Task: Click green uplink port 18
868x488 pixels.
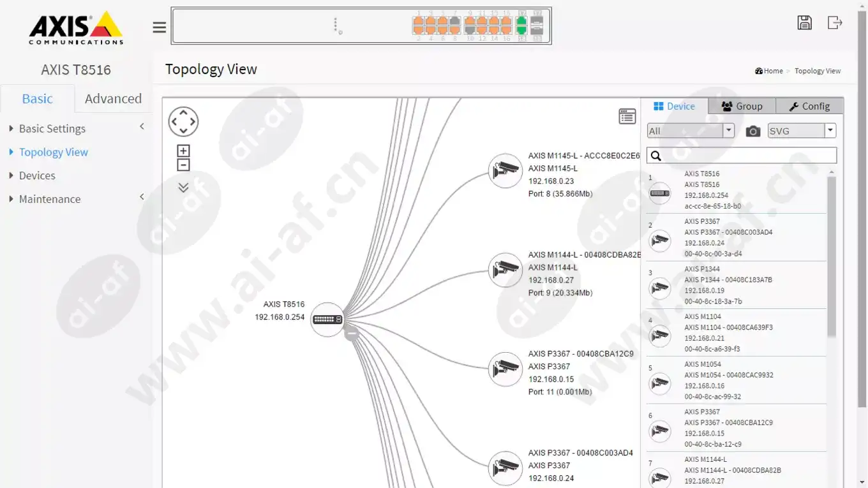Action: (x=521, y=30)
